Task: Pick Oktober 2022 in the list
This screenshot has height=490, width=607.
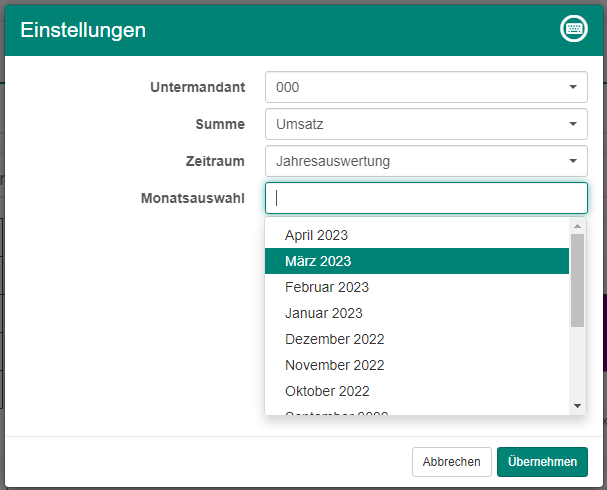Action: point(327,391)
